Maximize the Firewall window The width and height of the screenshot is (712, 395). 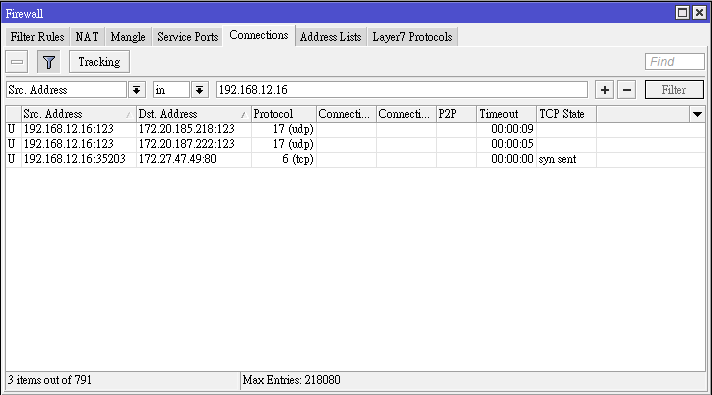(682, 13)
